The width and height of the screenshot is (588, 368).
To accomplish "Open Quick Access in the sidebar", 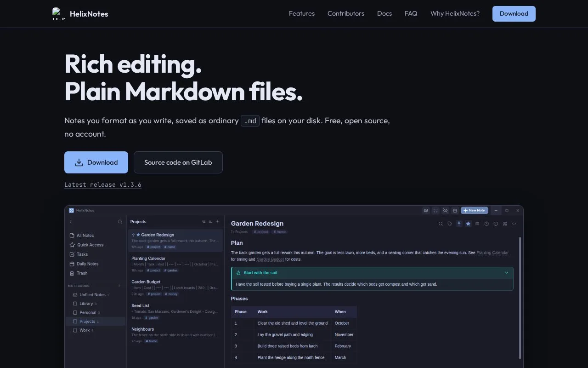I will pos(96,245).
